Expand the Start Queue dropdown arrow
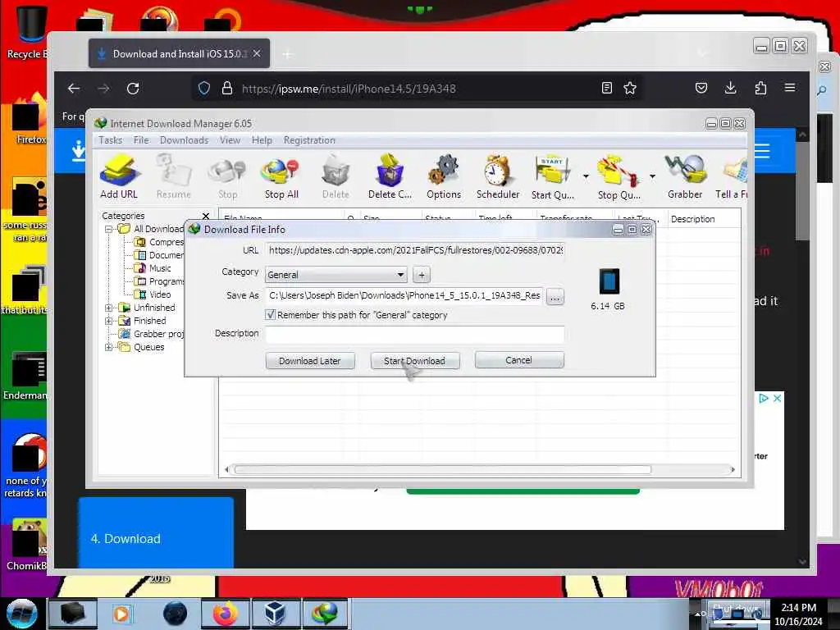The image size is (840, 630). [586, 176]
